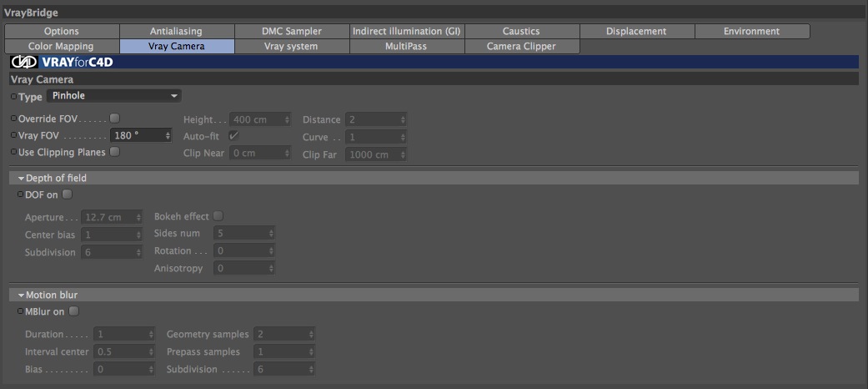Click the Sides num stepper arrows
The width and height of the screenshot is (868, 389).
point(271,233)
